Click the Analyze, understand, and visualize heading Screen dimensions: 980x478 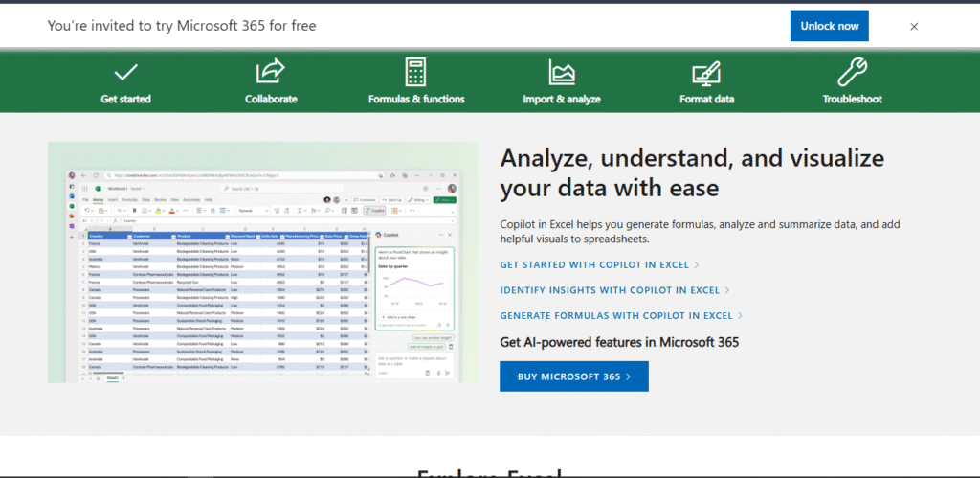[x=691, y=171]
